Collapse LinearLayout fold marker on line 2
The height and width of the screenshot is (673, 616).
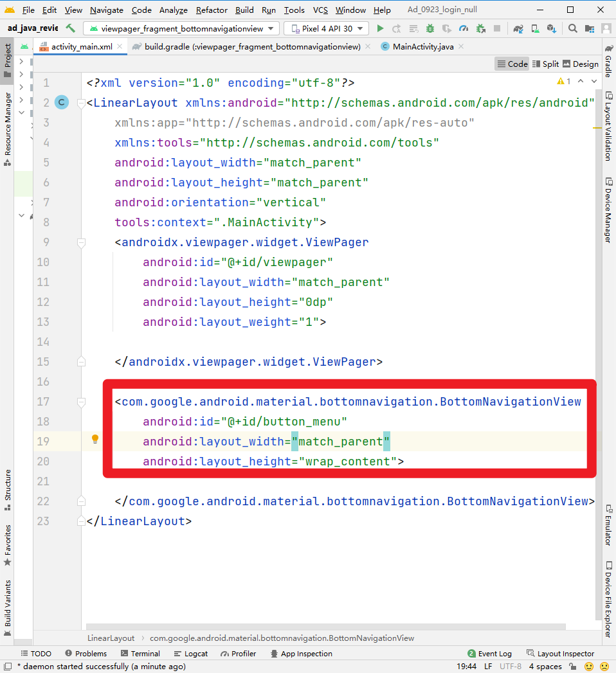pos(81,103)
